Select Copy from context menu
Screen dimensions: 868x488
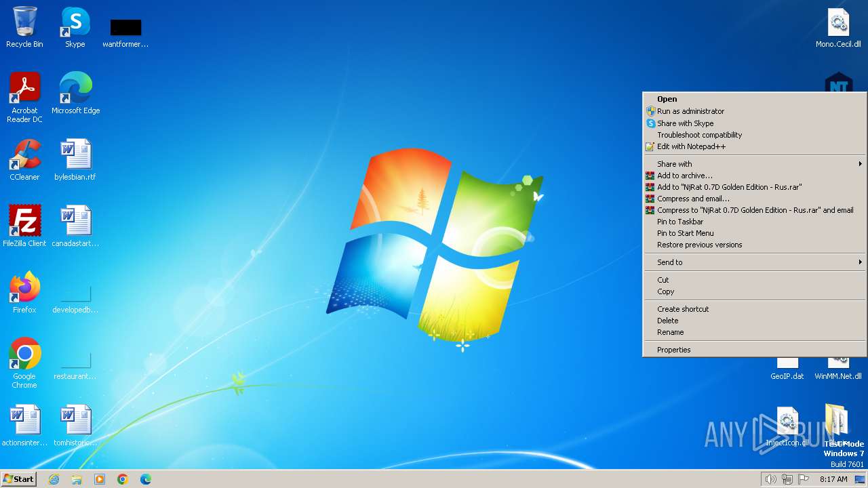[754, 291]
